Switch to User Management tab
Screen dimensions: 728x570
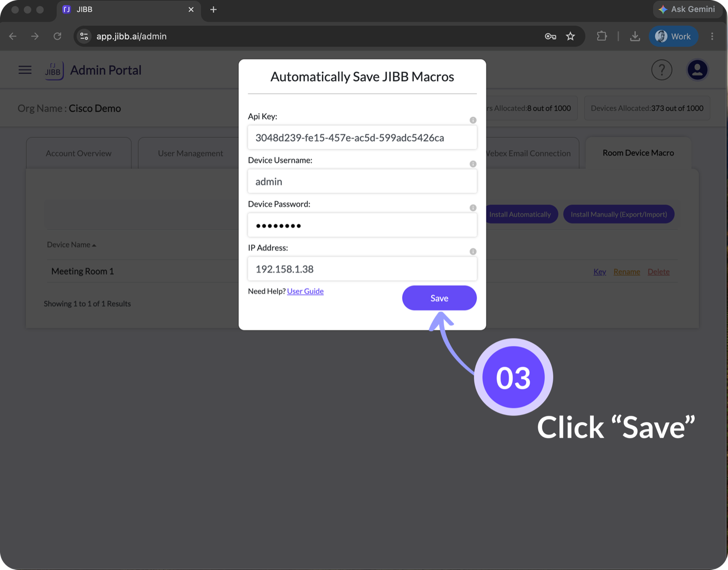point(190,153)
